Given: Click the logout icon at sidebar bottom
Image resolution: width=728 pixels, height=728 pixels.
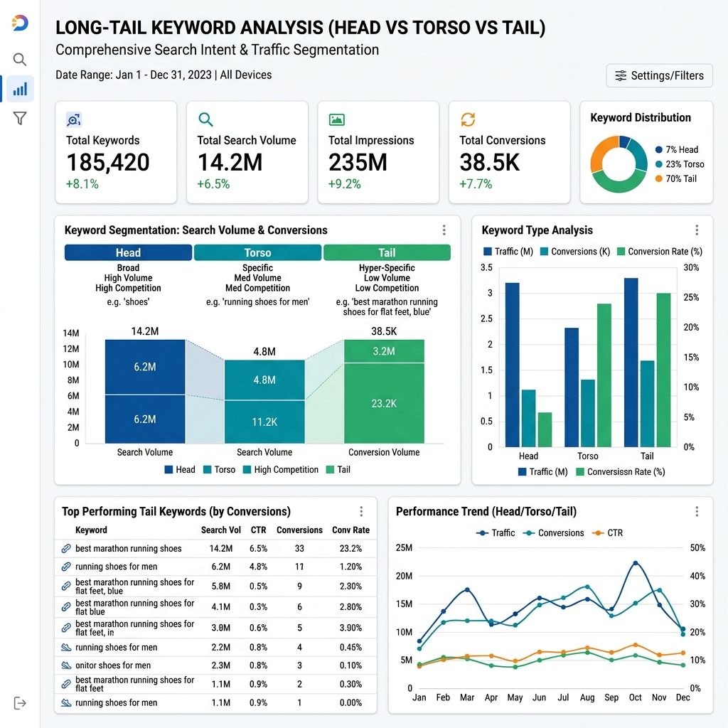Looking at the screenshot, I should 20,703.
